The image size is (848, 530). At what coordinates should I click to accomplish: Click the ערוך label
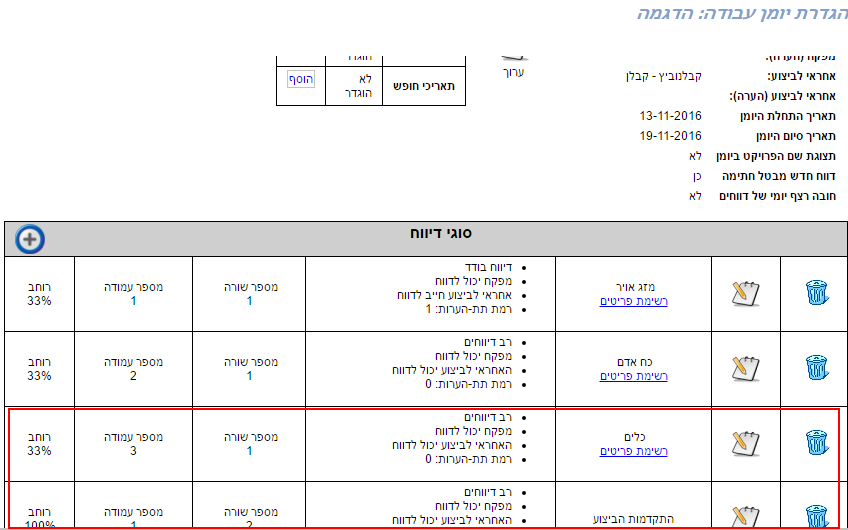(x=512, y=72)
